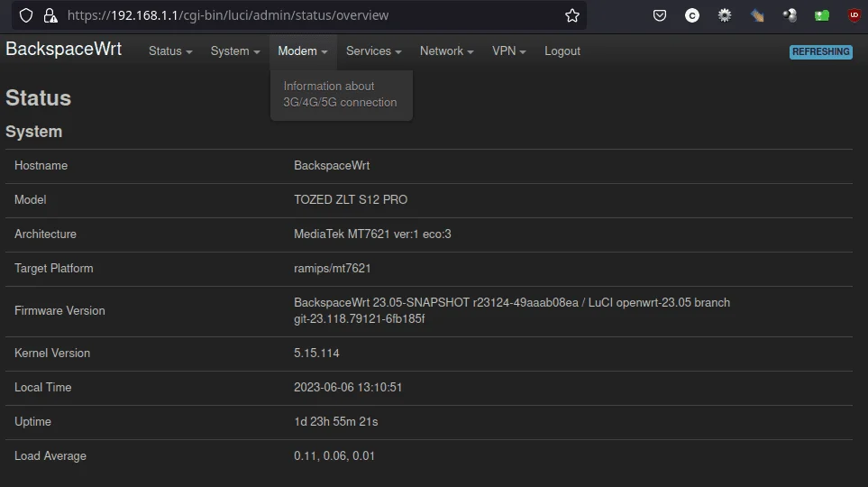Click the uptime value 1d 23h 55m 21s
868x487 pixels.
pos(336,422)
